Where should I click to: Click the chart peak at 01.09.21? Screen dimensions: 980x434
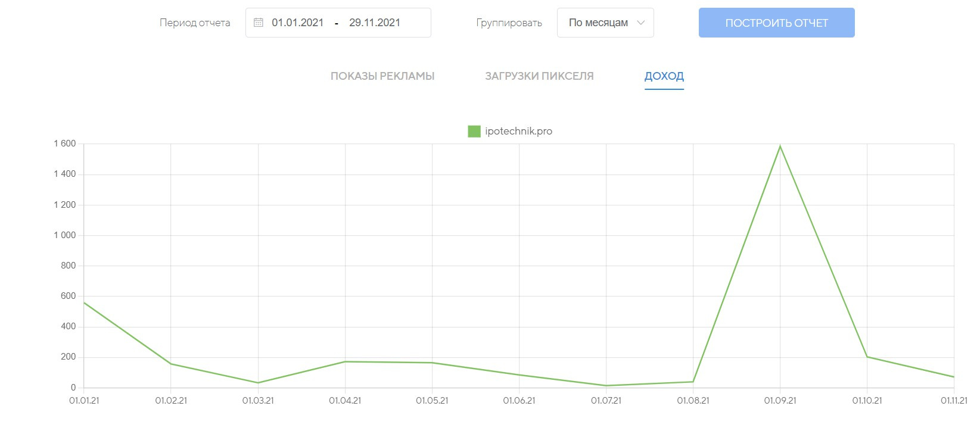pos(780,146)
